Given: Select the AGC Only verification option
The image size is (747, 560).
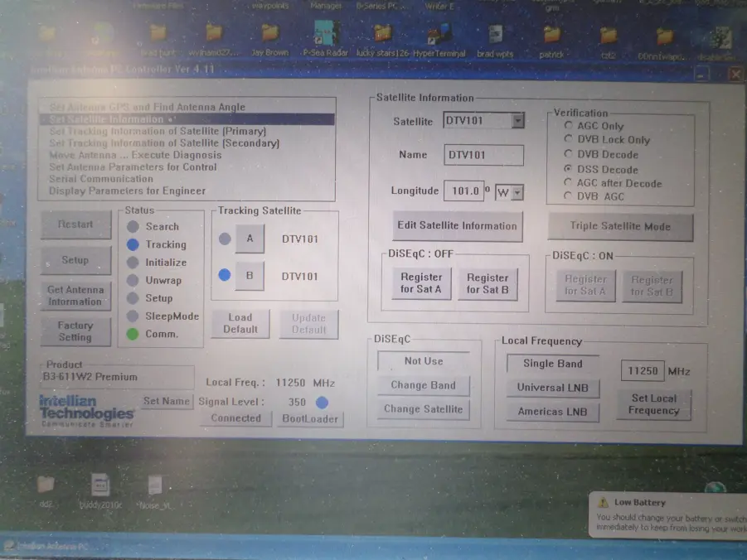Looking at the screenshot, I should pyautogui.click(x=568, y=126).
